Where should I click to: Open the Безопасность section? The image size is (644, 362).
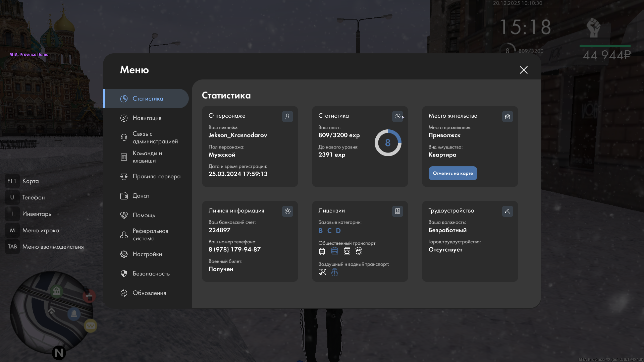pyautogui.click(x=151, y=274)
